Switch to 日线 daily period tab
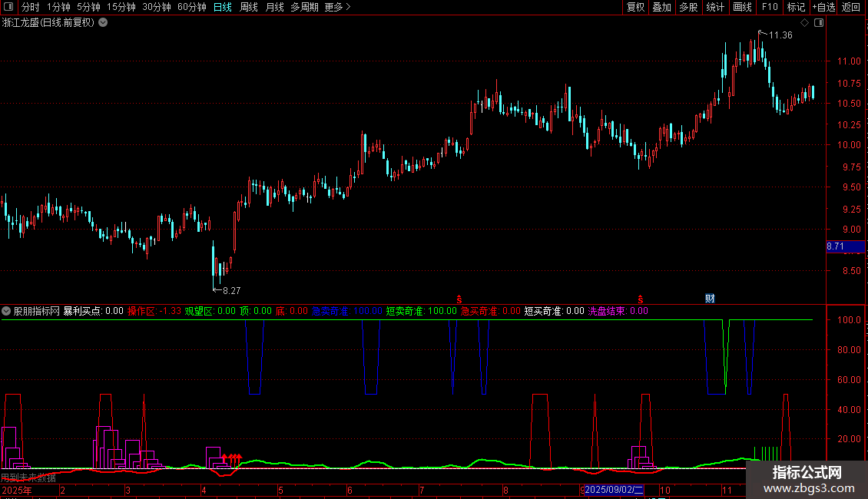Screen dimensions: 868x499 [x=223, y=7]
